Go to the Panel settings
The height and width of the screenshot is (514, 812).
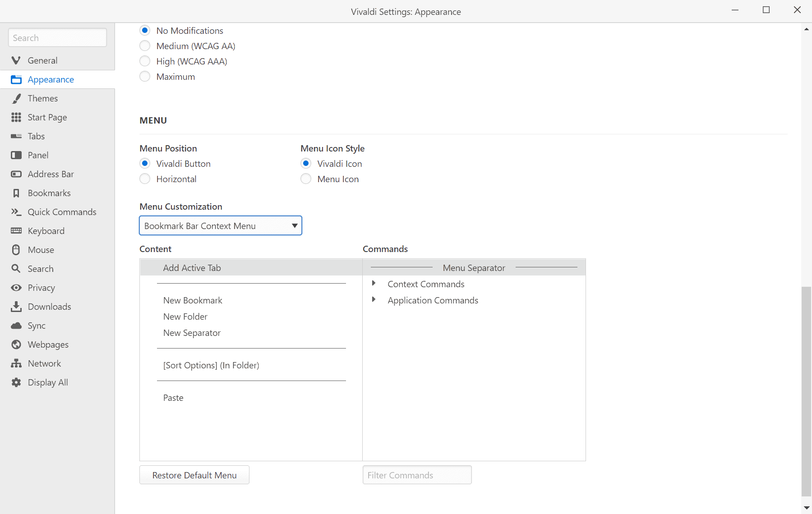click(x=38, y=155)
